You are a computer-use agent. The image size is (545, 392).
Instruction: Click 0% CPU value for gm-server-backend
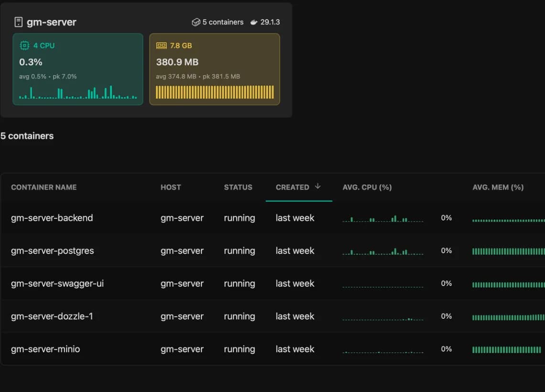pyautogui.click(x=447, y=218)
